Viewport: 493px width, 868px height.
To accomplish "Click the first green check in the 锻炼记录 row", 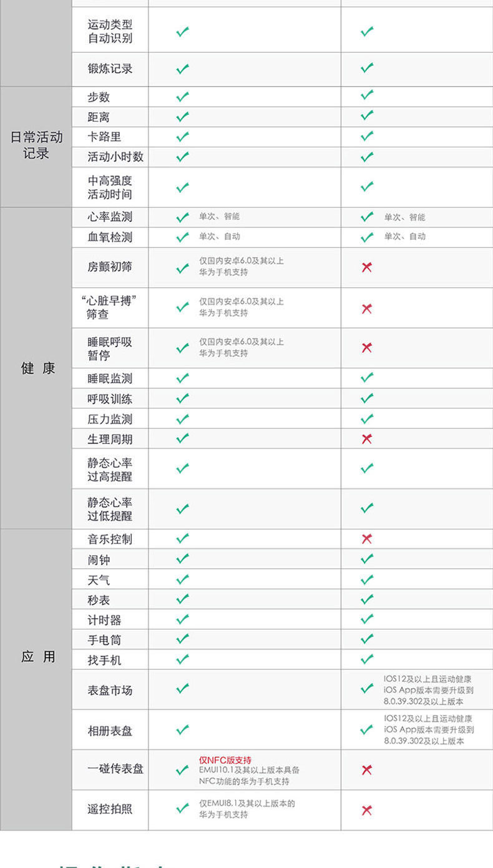I will pos(182,69).
